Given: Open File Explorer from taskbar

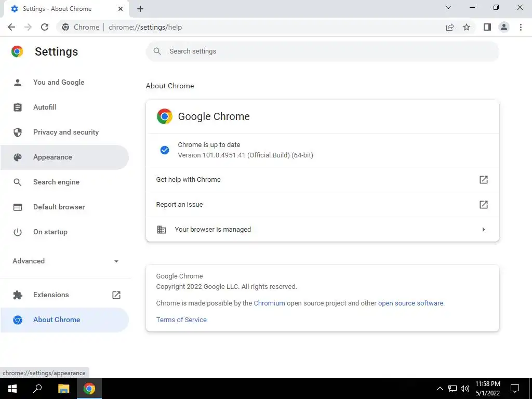Looking at the screenshot, I should coord(63,389).
